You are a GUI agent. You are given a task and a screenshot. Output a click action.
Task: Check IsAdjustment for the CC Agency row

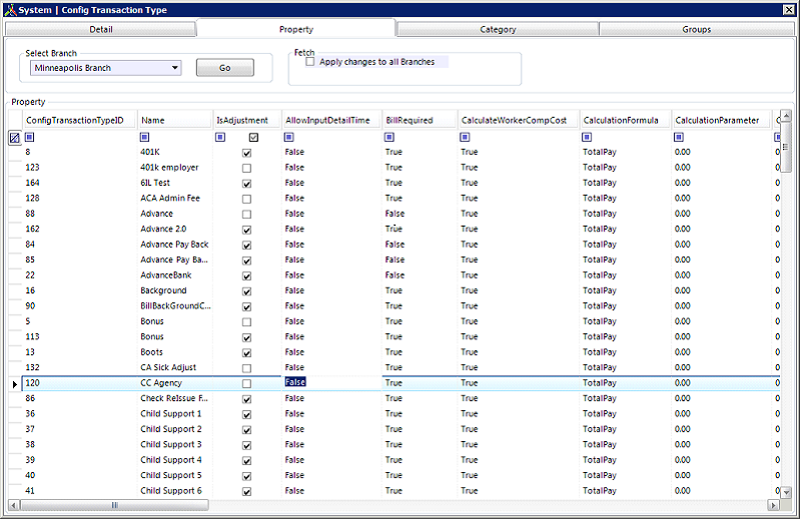247,384
